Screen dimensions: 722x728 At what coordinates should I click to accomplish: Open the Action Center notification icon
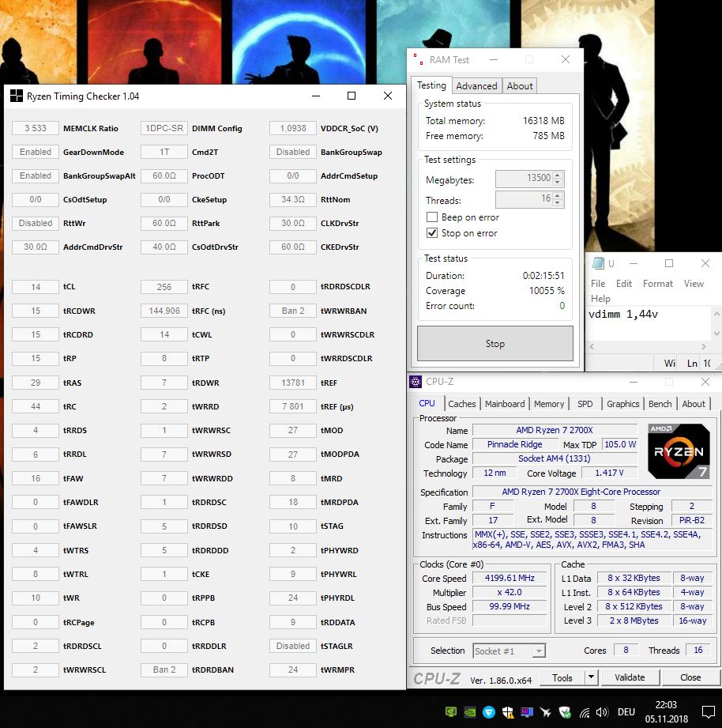[x=709, y=711]
